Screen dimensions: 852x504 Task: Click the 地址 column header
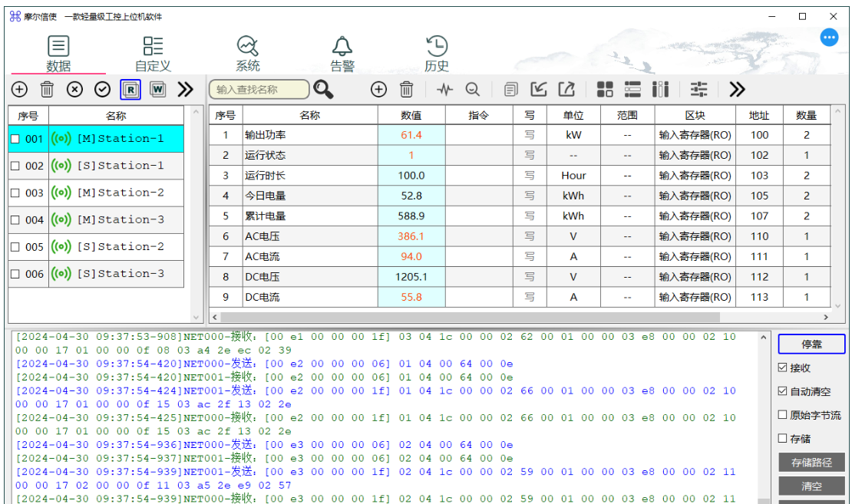(759, 115)
